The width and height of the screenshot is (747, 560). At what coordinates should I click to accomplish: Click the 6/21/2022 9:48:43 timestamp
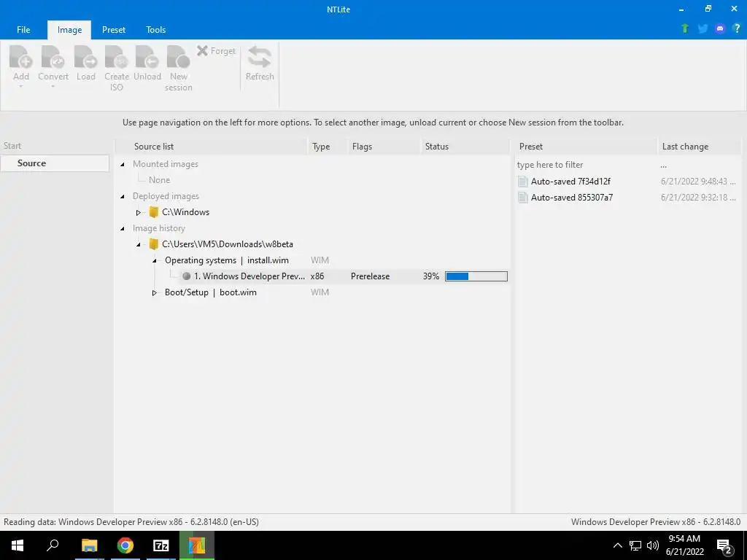pos(698,182)
